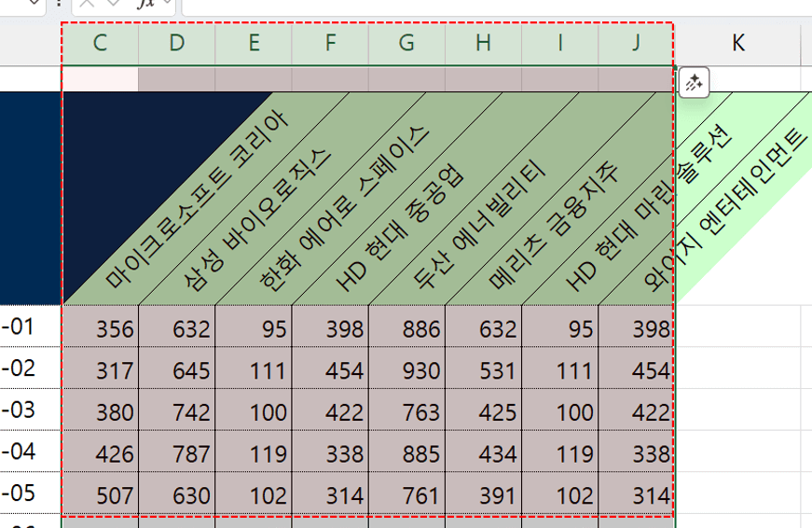
Task: Click the 와이지 엔터테인먼트 header cell
Action: [725, 208]
